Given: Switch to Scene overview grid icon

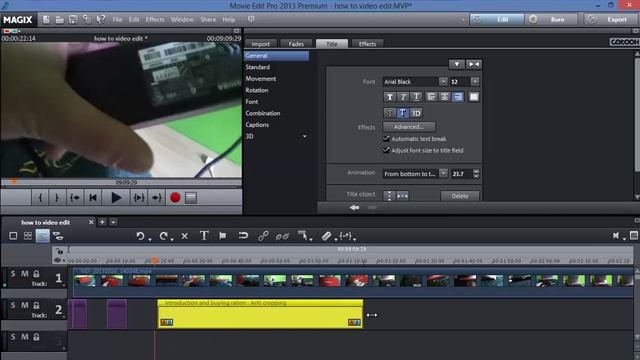Looking at the screenshot, I should (27, 236).
